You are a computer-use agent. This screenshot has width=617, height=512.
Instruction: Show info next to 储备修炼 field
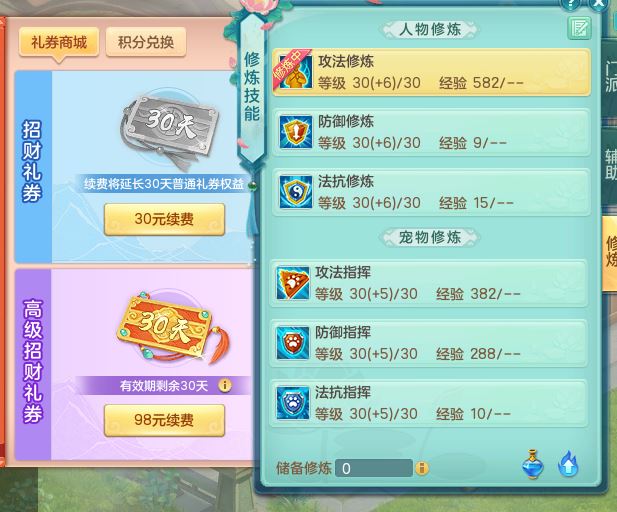point(422,468)
